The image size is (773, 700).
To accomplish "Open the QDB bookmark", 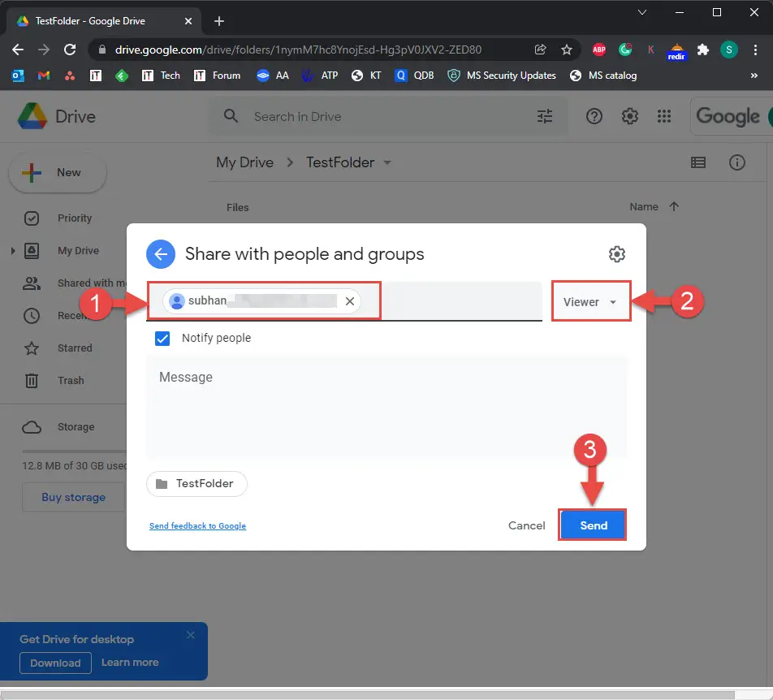I will pyautogui.click(x=414, y=76).
